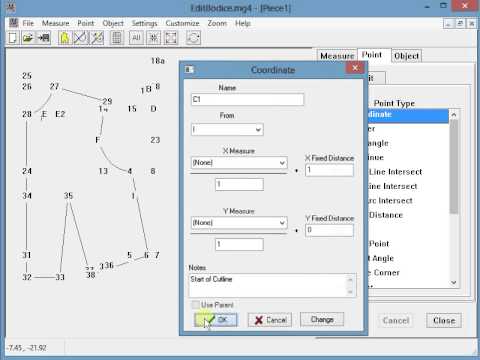Select 'Distance' in Point Type list

tap(386, 215)
